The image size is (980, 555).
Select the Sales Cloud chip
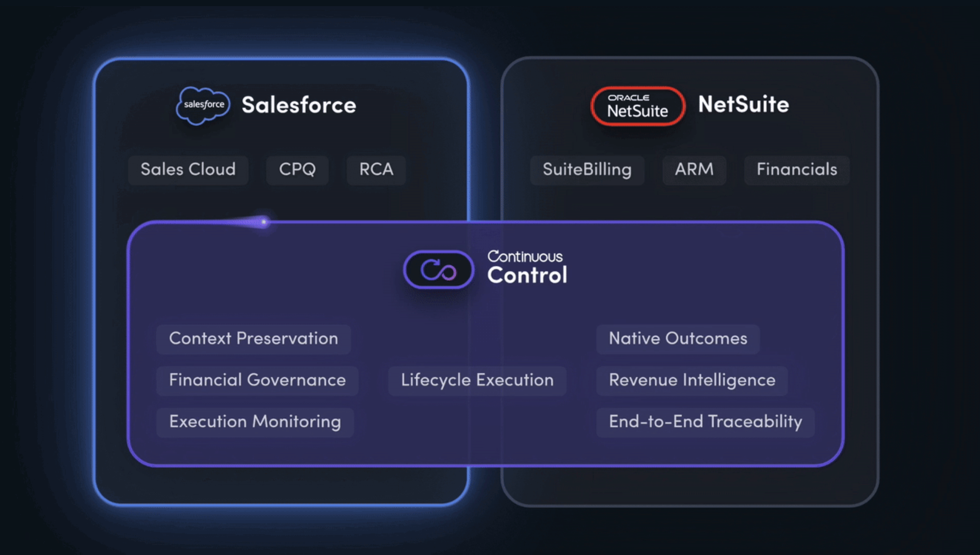click(x=188, y=170)
